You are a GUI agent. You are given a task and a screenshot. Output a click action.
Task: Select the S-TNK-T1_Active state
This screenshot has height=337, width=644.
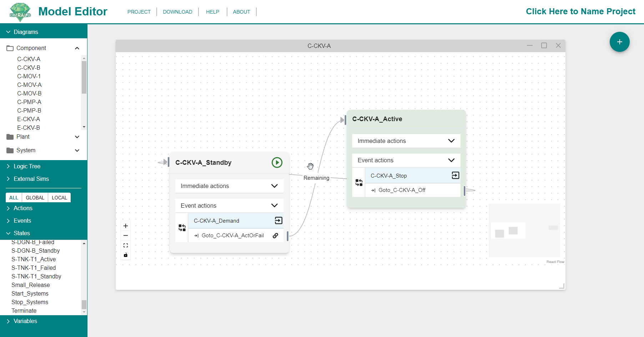pos(34,259)
